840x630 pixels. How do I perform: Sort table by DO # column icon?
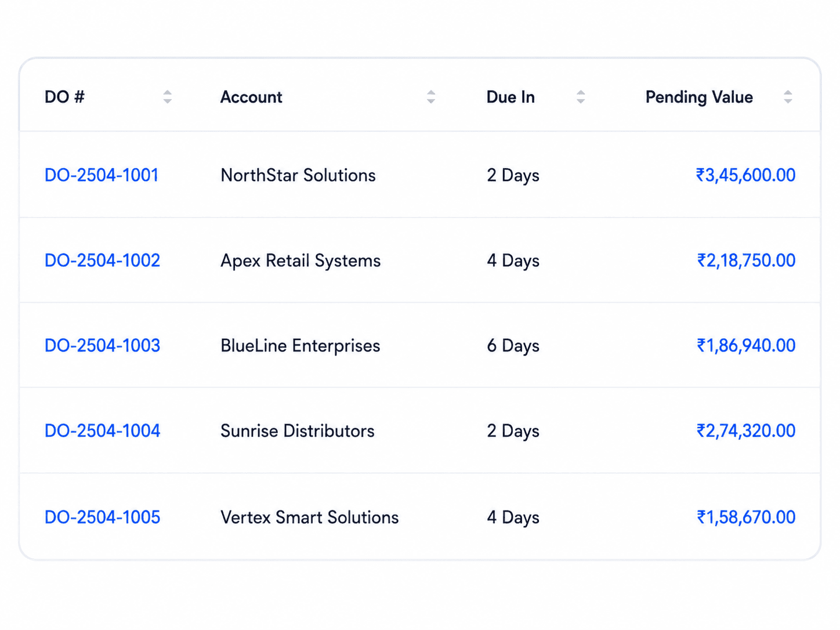(x=167, y=97)
